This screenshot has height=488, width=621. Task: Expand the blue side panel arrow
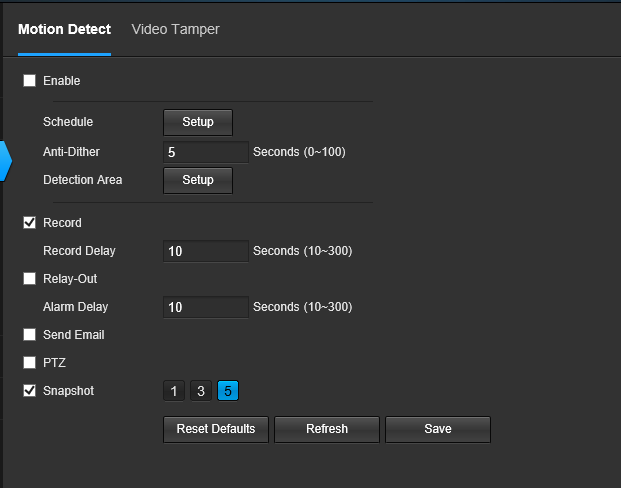click(6, 161)
